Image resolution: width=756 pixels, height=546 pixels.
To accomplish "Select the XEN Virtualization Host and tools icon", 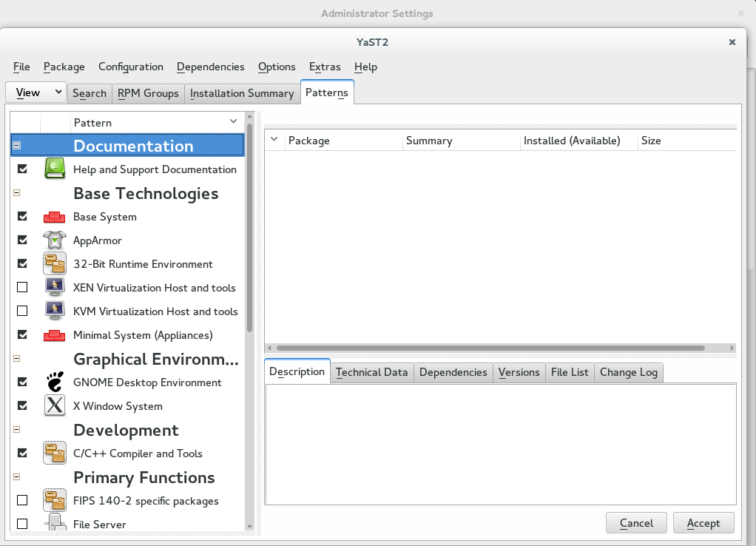I will [54, 287].
